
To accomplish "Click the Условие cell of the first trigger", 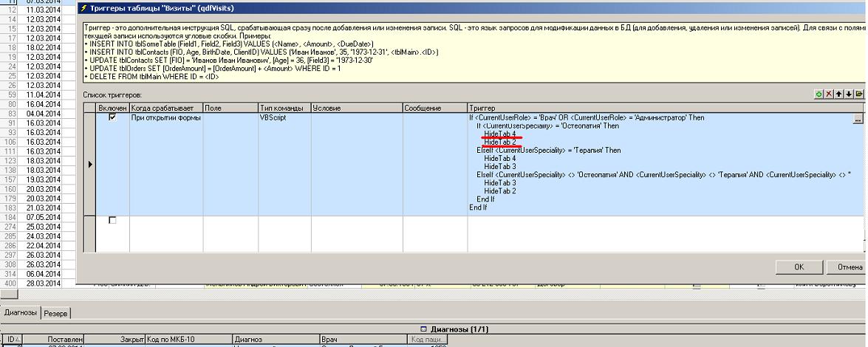I will pos(356,118).
